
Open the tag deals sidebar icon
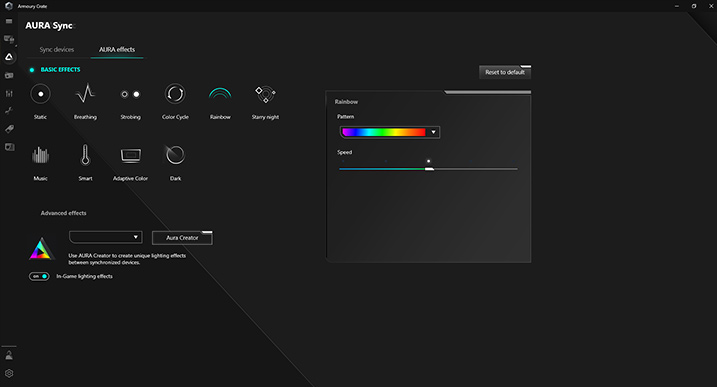point(9,129)
